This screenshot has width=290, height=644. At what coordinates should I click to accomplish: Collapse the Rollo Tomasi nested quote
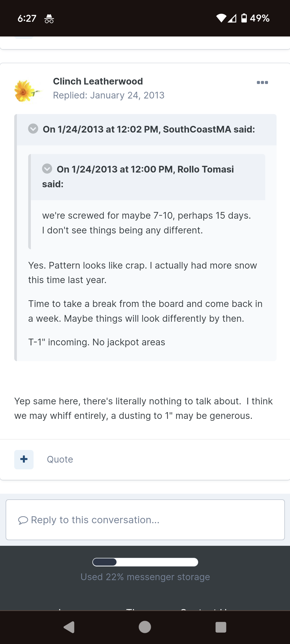click(x=47, y=169)
